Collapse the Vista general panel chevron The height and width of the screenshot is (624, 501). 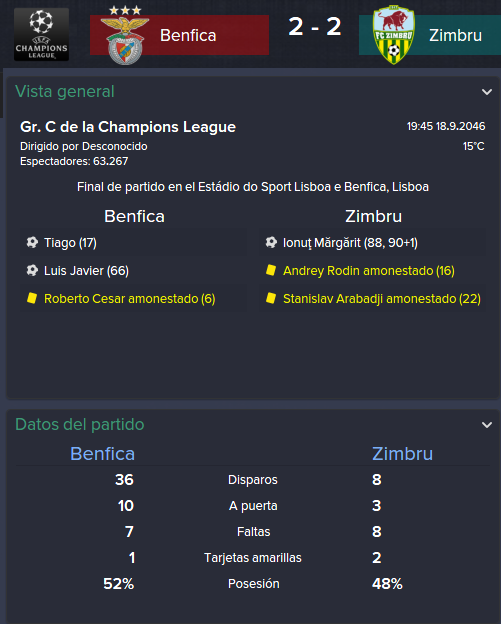click(487, 92)
